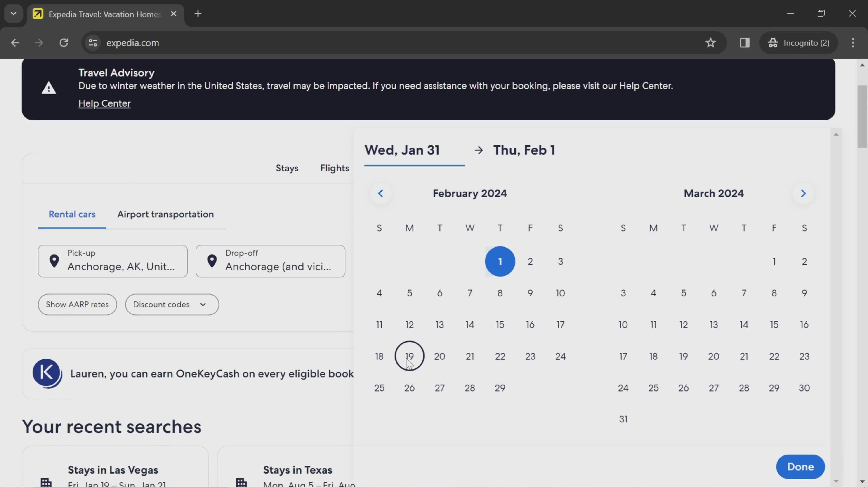The height and width of the screenshot is (488, 868).
Task: Choose February 14 in the calendar
Action: [470, 325]
